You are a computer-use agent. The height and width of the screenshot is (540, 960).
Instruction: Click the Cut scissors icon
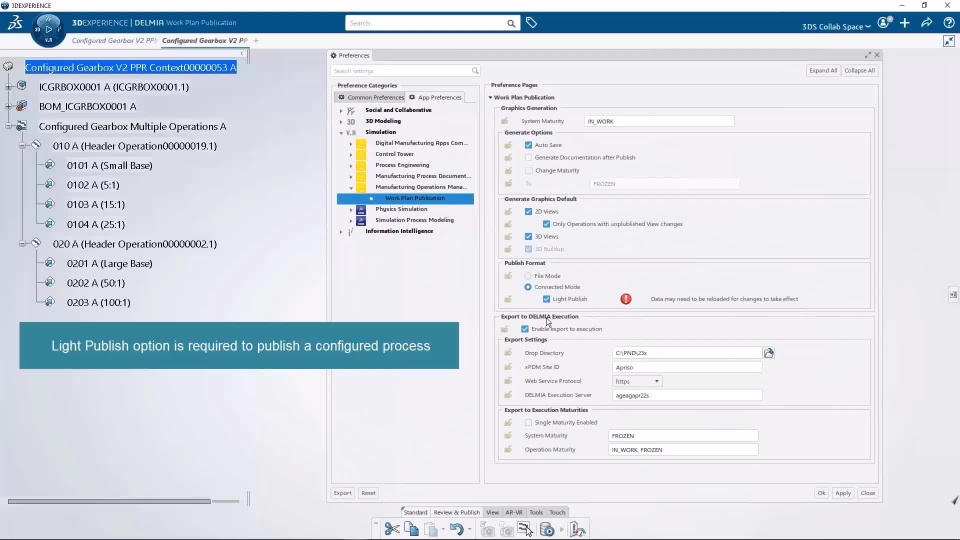tap(392, 529)
